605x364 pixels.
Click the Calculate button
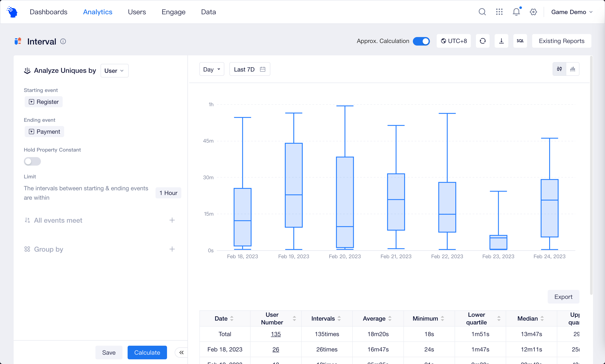coord(147,353)
